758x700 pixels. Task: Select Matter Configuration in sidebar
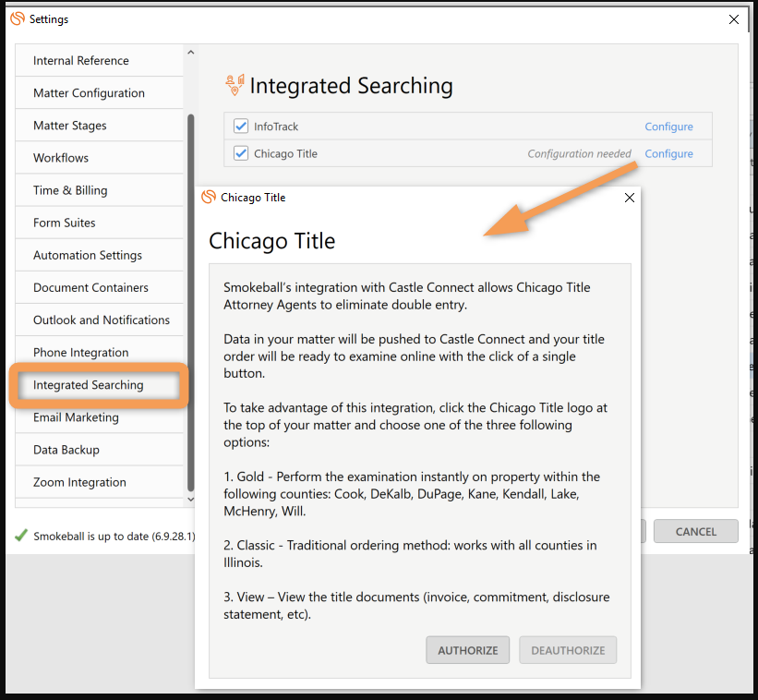(99, 93)
